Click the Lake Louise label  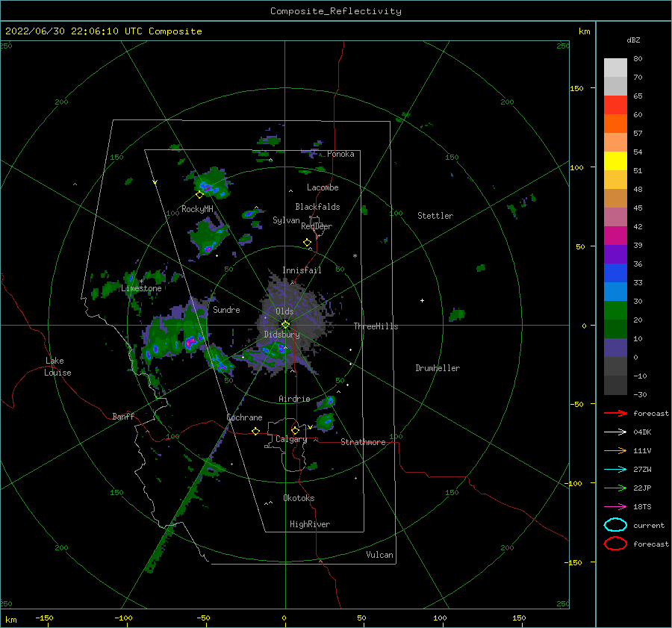[x=57, y=367]
